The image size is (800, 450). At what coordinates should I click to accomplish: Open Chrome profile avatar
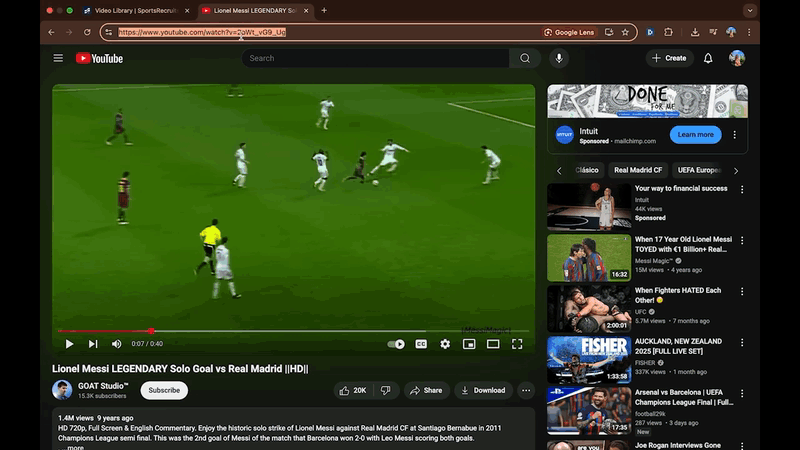coord(731,32)
